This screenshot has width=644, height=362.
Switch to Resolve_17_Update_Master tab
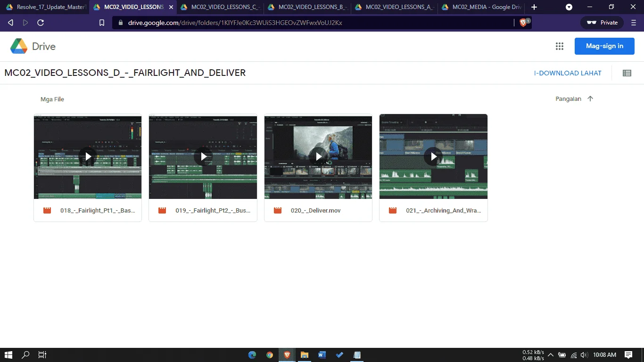point(46,7)
